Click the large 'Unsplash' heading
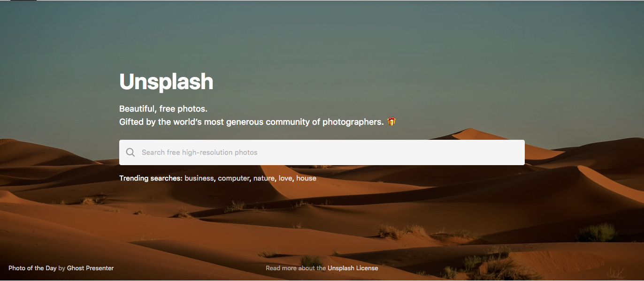Image resolution: width=644 pixels, height=281 pixels. [166, 82]
